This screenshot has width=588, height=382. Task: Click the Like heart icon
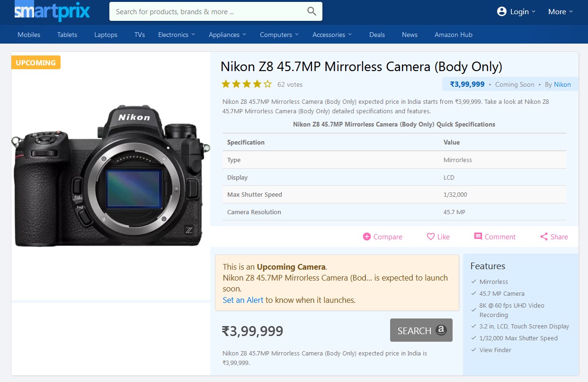[x=430, y=236]
